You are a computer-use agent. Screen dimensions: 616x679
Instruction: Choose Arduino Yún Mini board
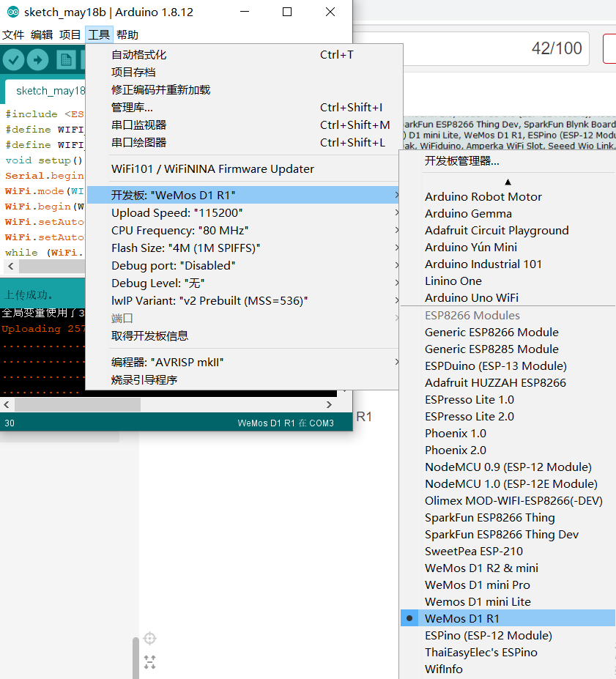pyautogui.click(x=508, y=248)
